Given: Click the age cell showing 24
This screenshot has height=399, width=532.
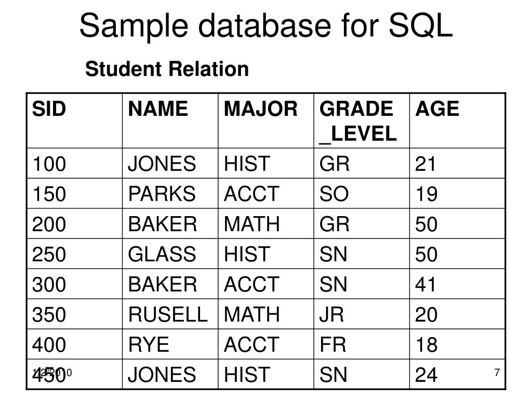Looking at the screenshot, I should click(x=427, y=375).
